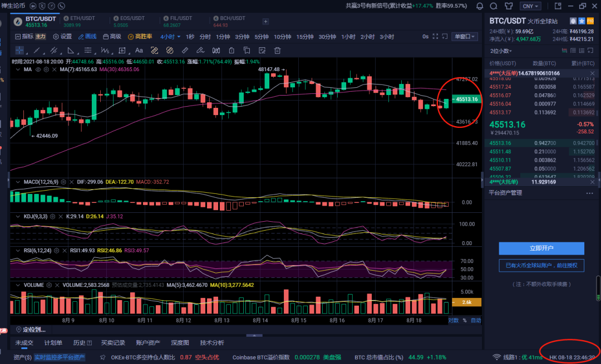
Task: Open the notification bell in the title bar
Action: tap(480, 6)
